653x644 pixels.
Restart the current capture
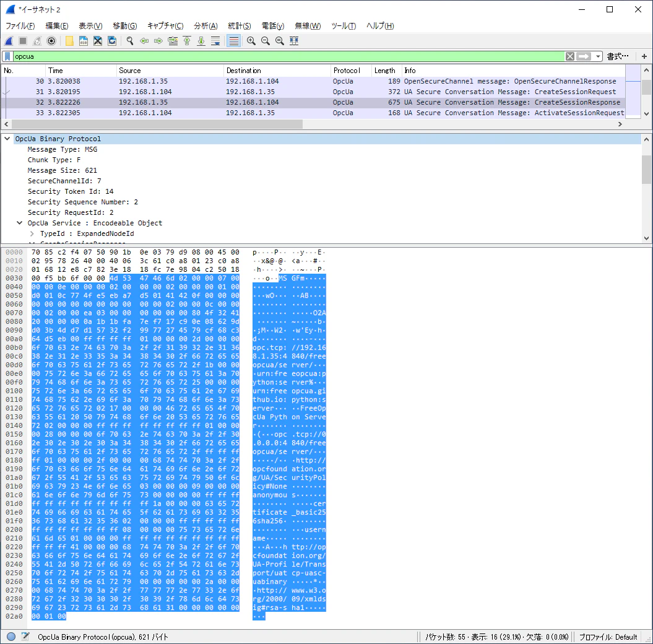coord(37,41)
